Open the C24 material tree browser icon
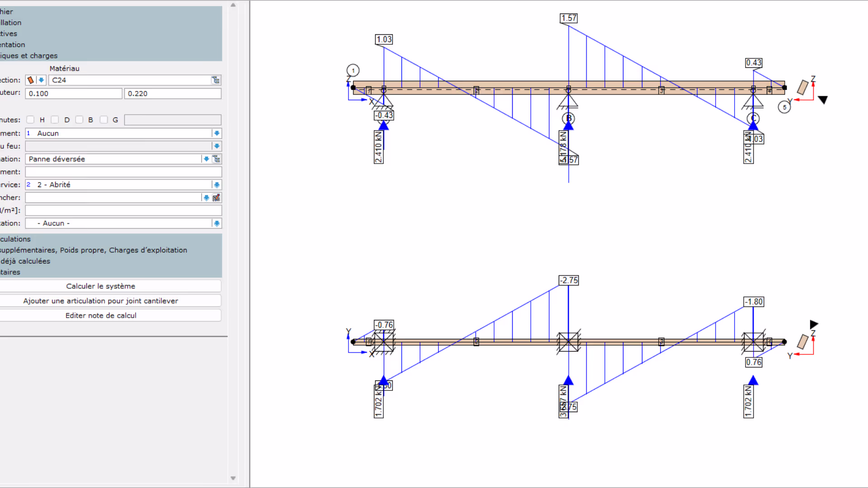This screenshot has width=868, height=488. click(x=216, y=80)
